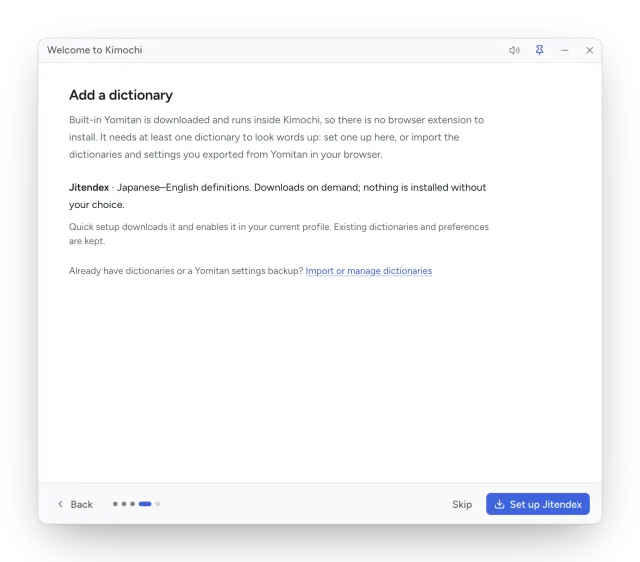Toggle the pin window icon
The height and width of the screenshot is (562, 640).
click(x=539, y=50)
